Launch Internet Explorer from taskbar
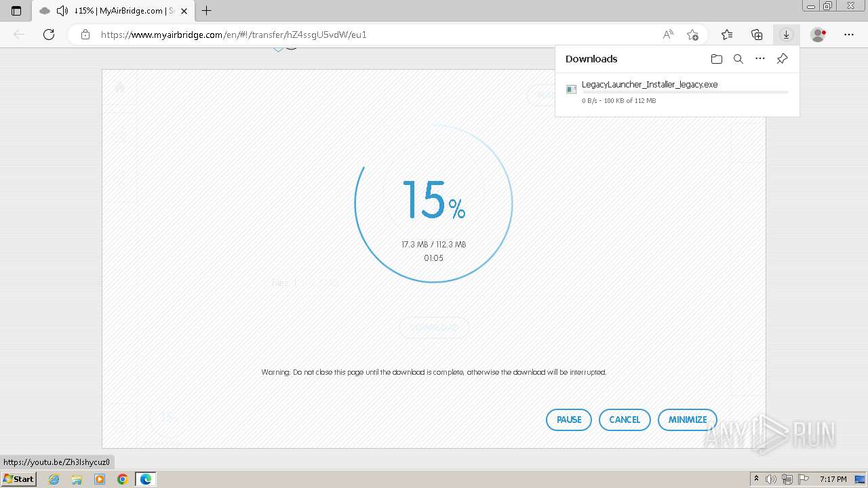 [x=54, y=479]
